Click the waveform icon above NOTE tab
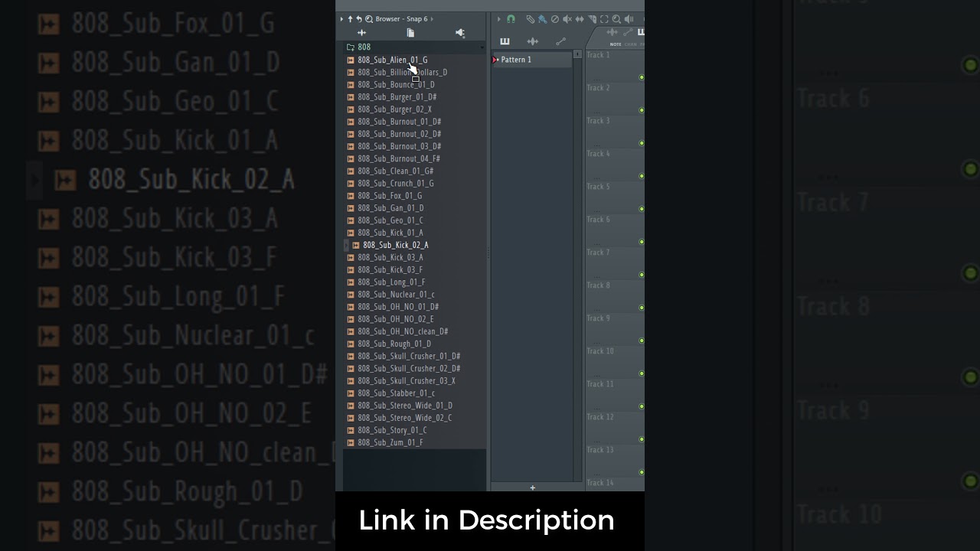 point(612,32)
